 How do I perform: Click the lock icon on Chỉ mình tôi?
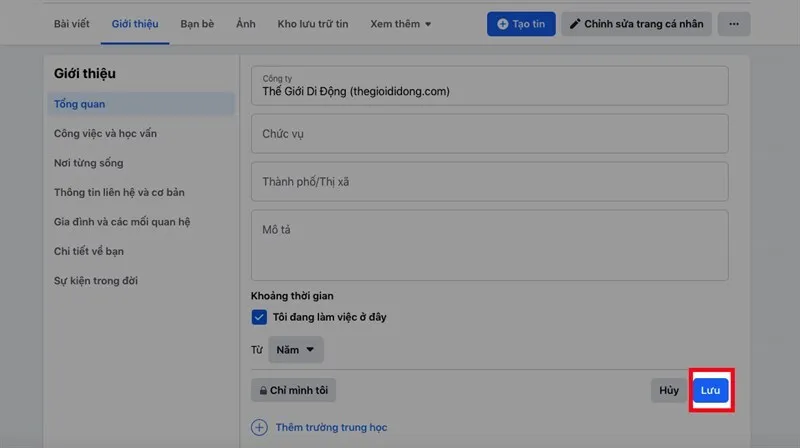click(x=263, y=390)
